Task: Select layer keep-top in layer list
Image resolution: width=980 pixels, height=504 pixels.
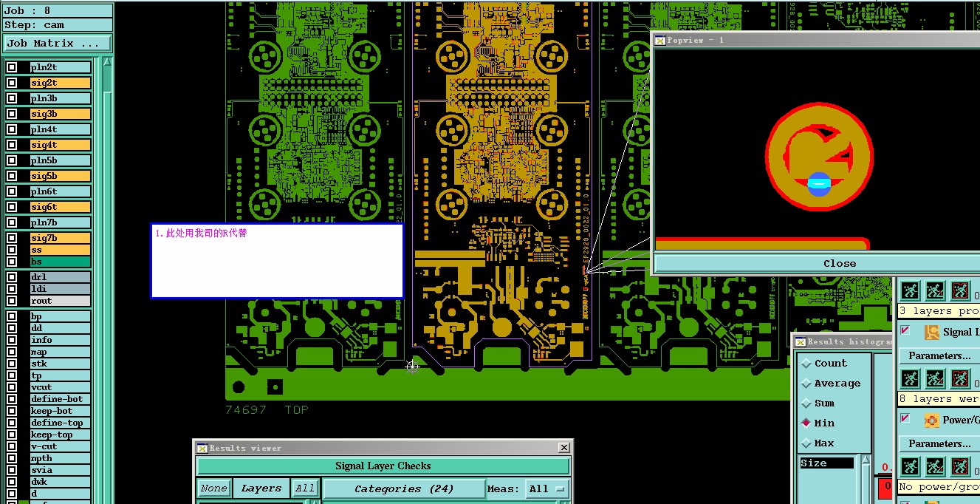Action: (61, 435)
